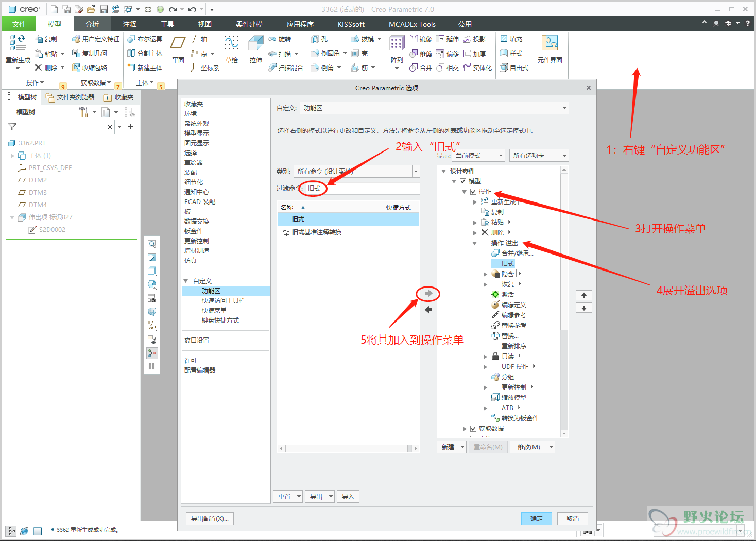Open the 修改(M) dropdown button
The width and height of the screenshot is (756, 541).
pyautogui.click(x=532, y=447)
